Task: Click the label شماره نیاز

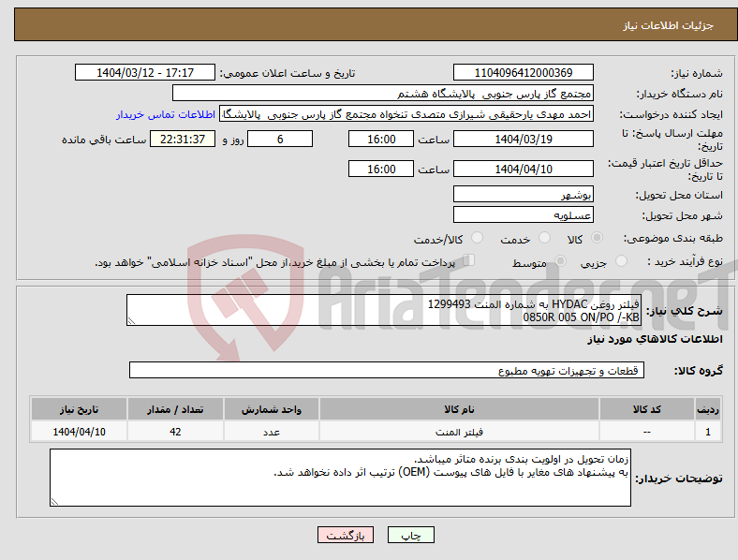Action: (x=697, y=73)
